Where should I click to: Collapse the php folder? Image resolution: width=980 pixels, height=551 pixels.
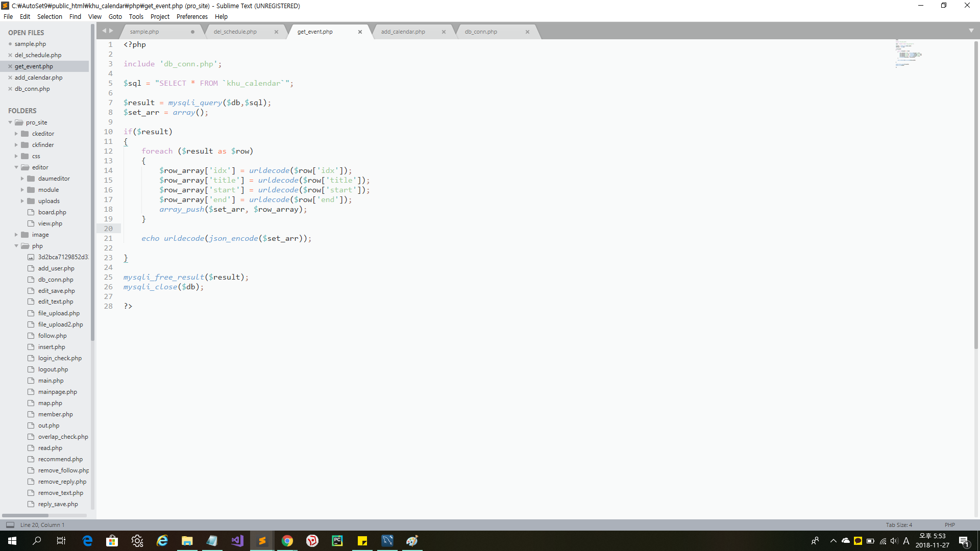click(16, 246)
